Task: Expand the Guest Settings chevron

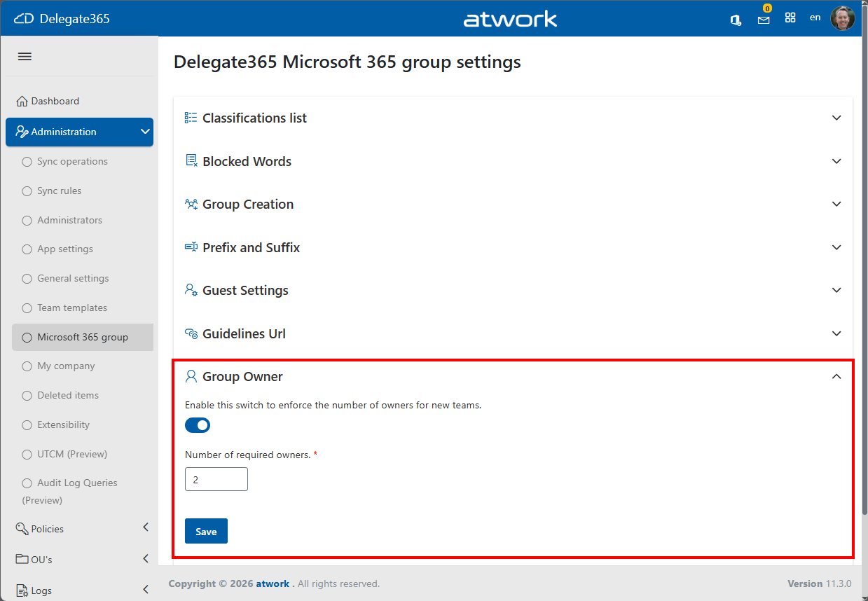Action: click(x=836, y=290)
